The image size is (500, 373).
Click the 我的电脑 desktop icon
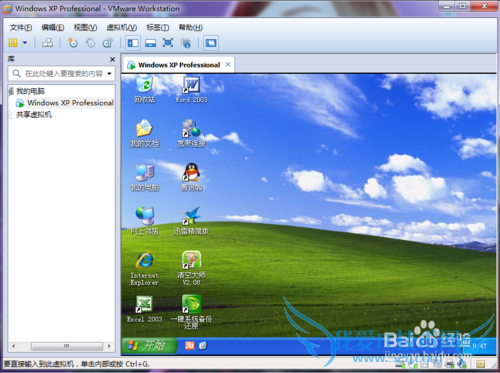point(144,177)
